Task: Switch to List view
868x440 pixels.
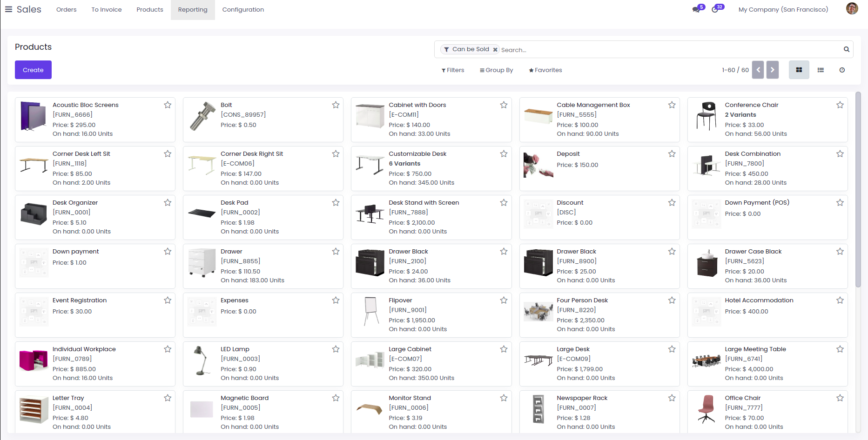Action: (821, 70)
